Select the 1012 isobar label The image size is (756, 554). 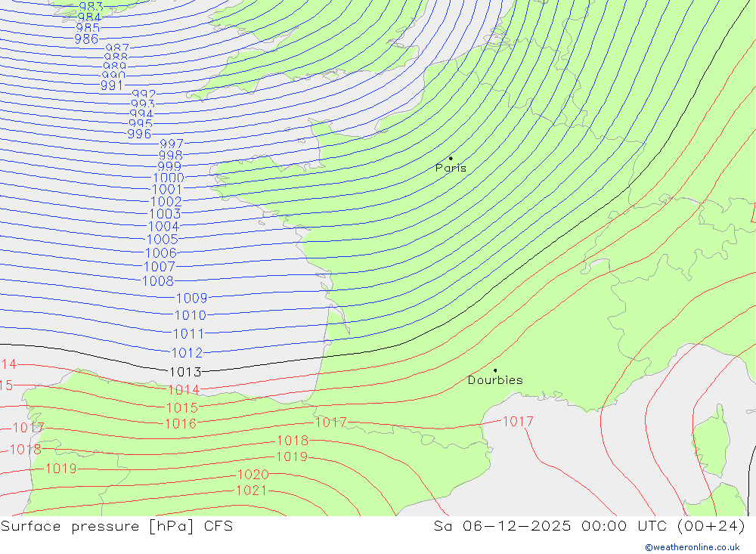coord(187,353)
